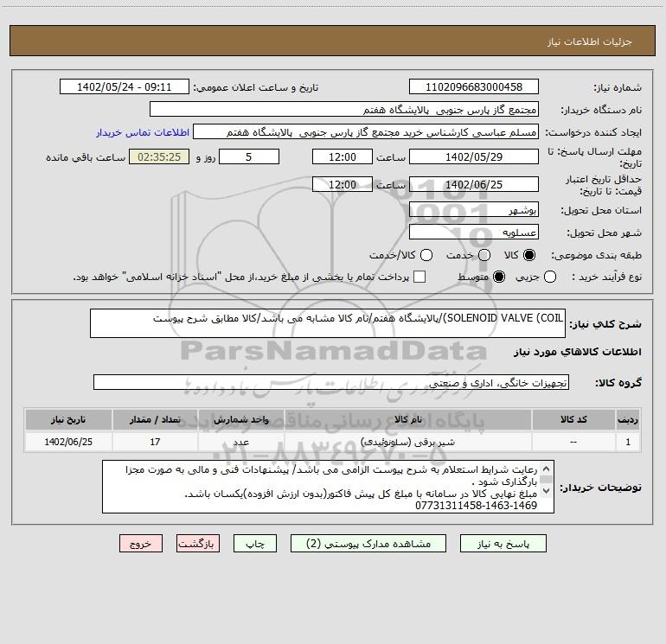This screenshot has height=644, width=666.
Task: Select the کالا radio button
Action: click(x=529, y=255)
